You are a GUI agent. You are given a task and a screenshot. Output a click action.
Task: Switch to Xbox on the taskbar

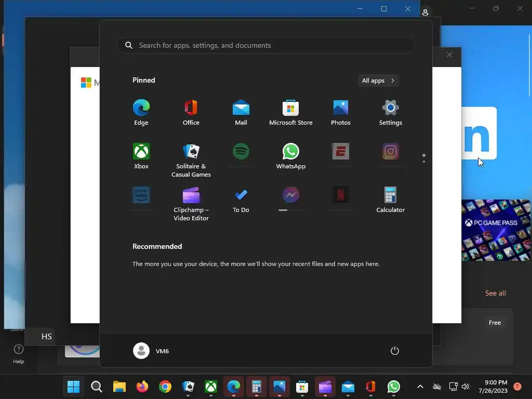(211, 387)
